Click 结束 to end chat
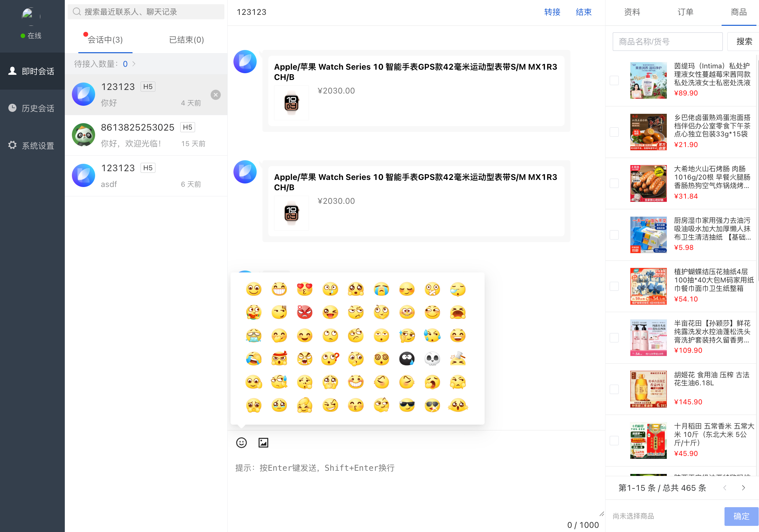The width and height of the screenshot is (759, 532). pyautogui.click(x=584, y=12)
